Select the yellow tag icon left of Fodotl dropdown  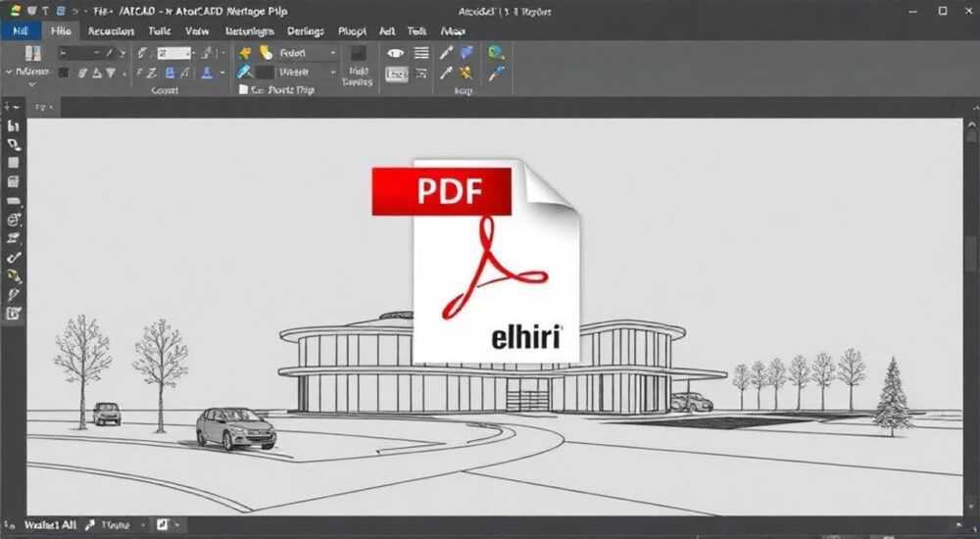(267, 53)
